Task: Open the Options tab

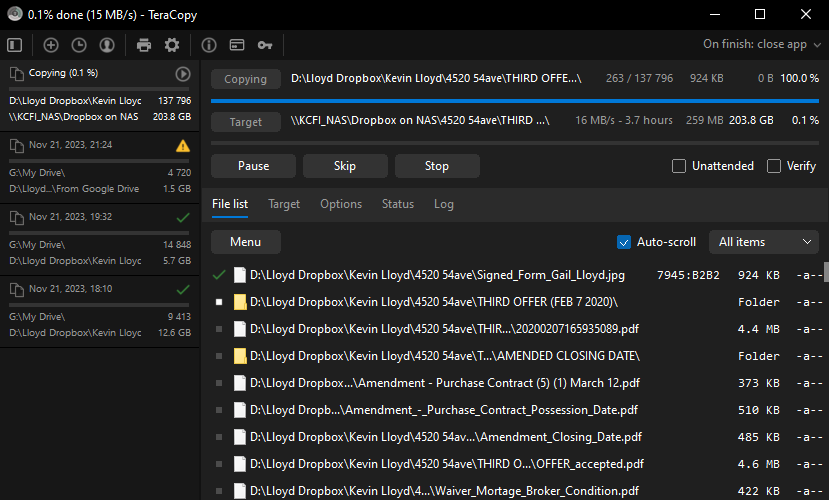Action: [x=341, y=204]
